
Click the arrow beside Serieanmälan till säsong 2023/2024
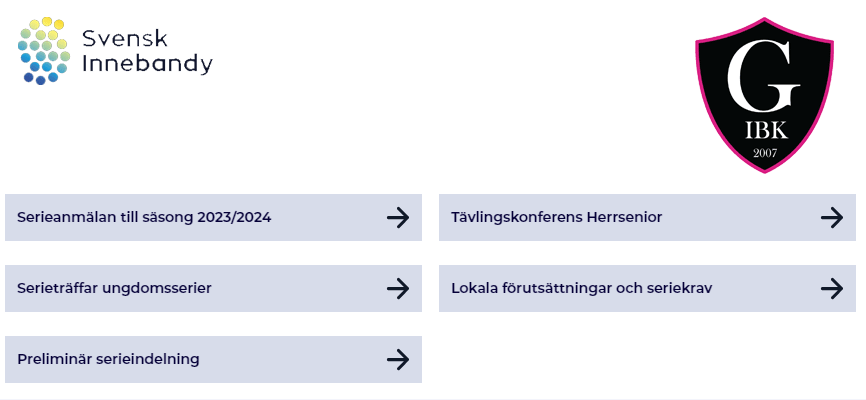[x=397, y=217]
